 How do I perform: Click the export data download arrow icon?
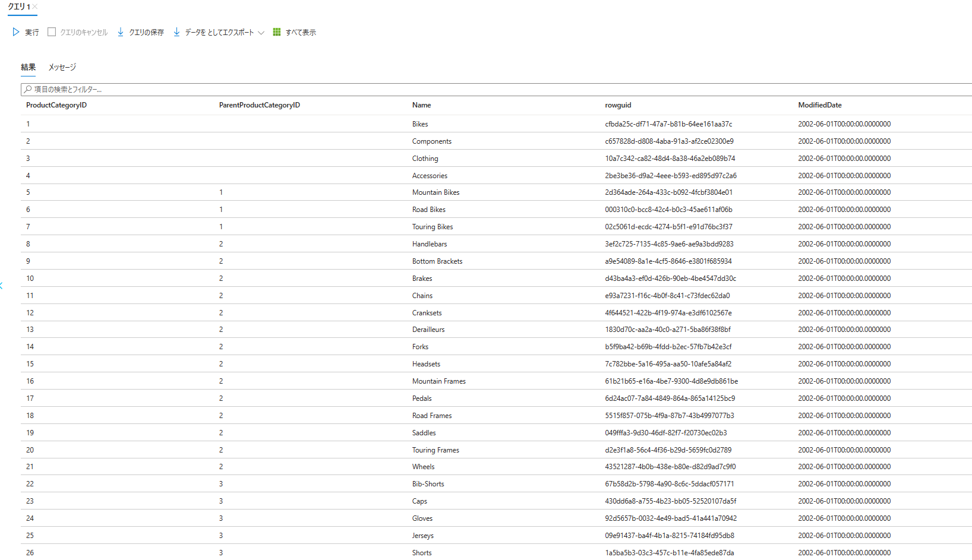[x=176, y=32]
